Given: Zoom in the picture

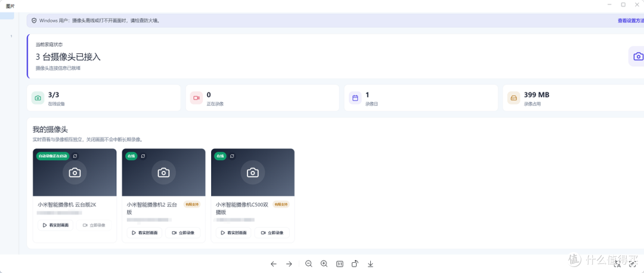Looking at the screenshot, I should 324,264.
